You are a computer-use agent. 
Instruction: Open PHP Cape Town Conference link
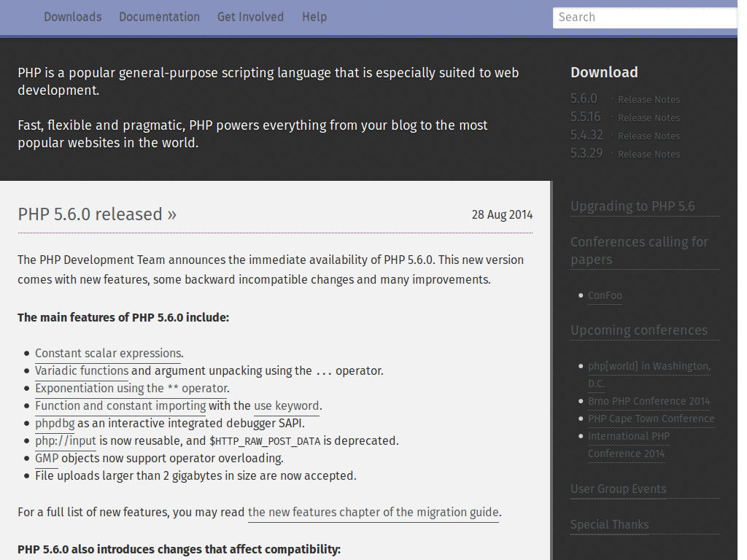point(651,419)
